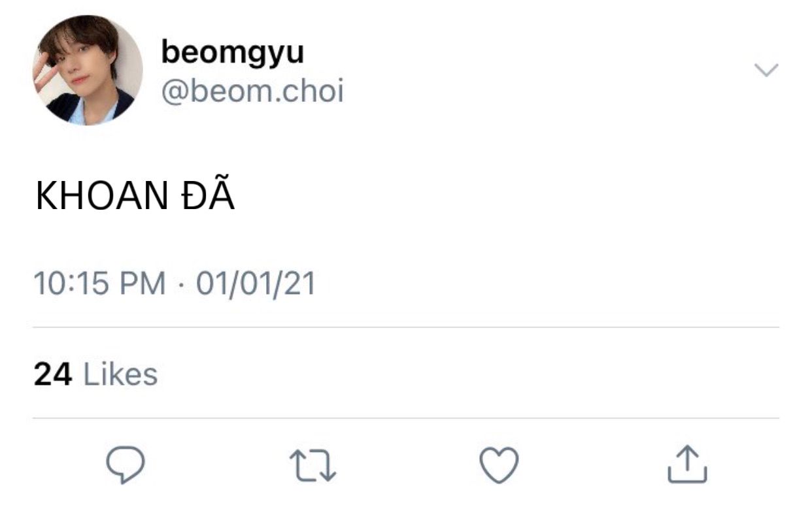Expand tweet options with the chevron arrow
This screenshot has height=505, width=812.
point(766,70)
